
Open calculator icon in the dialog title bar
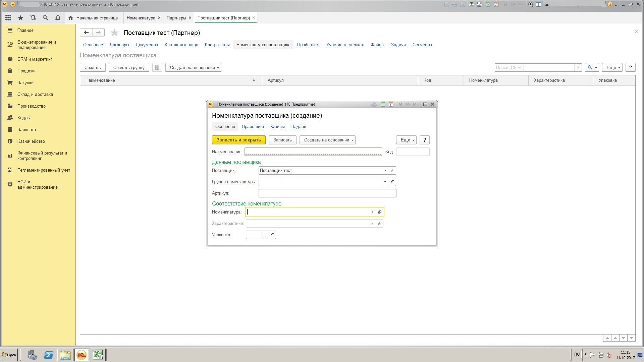[x=383, y=104]
